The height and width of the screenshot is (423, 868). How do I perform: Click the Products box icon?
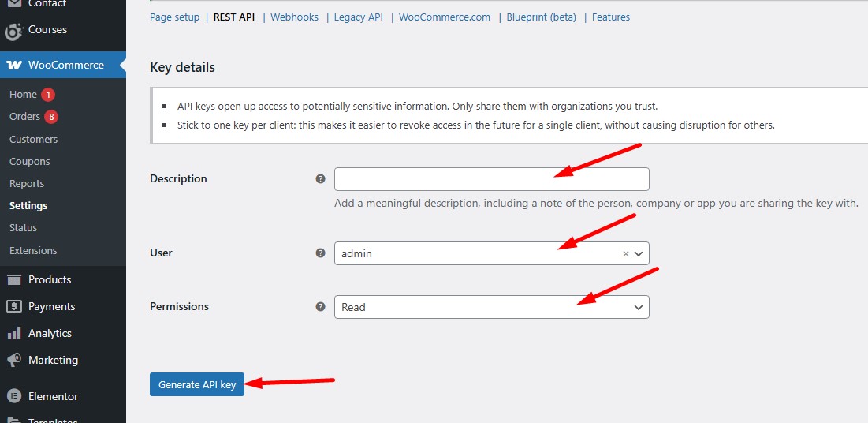tap(14, 279)
